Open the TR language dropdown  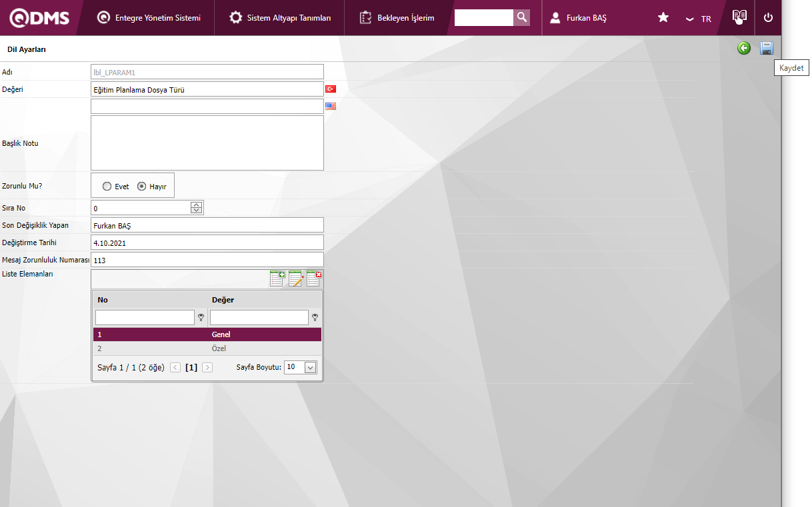[x=699, y=19]
